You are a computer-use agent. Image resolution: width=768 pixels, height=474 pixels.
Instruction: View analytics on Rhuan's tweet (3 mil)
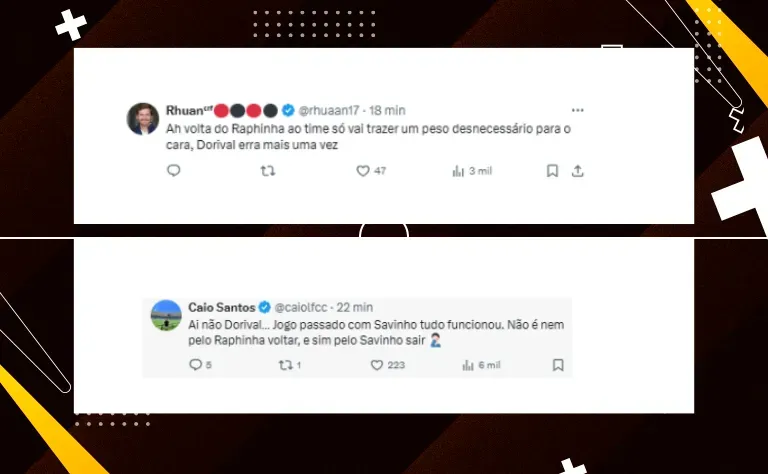[472, 171]
